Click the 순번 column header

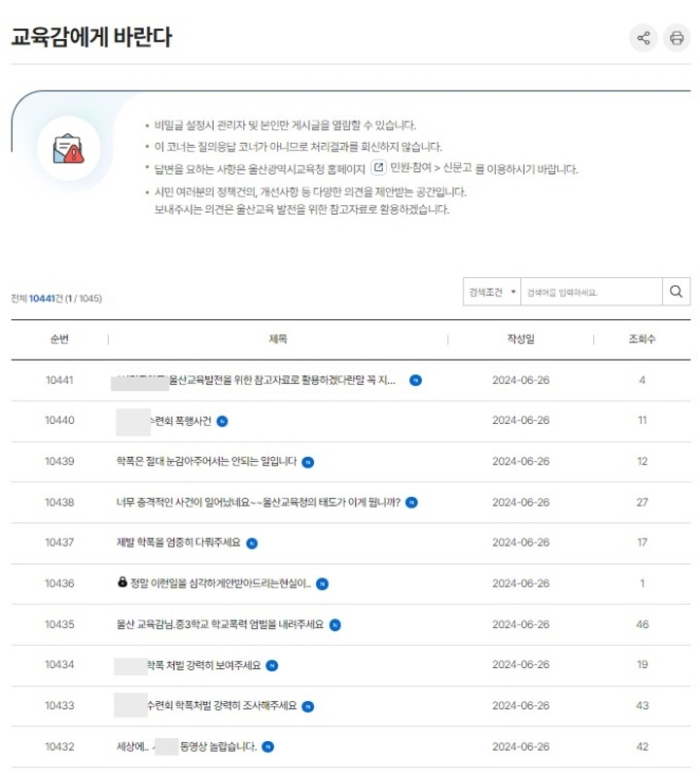pyautogui.click(x=59, y=339)
